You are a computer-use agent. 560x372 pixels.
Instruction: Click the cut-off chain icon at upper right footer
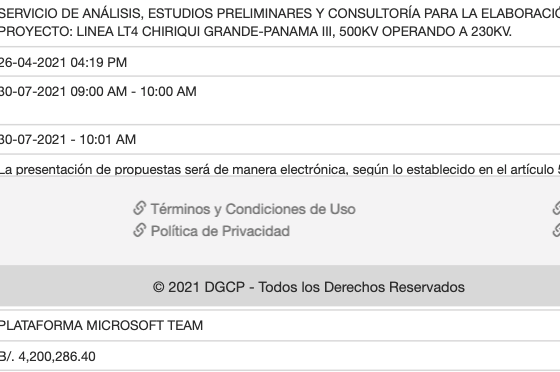(556, 208)
